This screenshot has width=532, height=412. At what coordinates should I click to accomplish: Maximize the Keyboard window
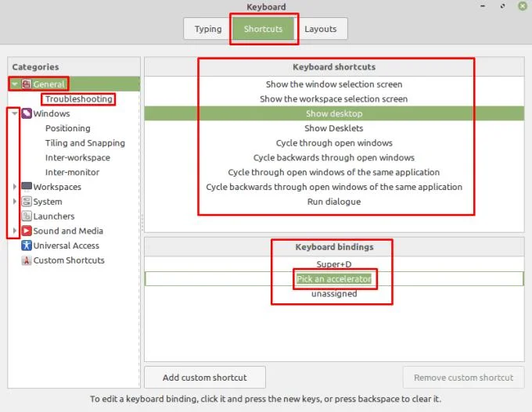tap(502, 6)
